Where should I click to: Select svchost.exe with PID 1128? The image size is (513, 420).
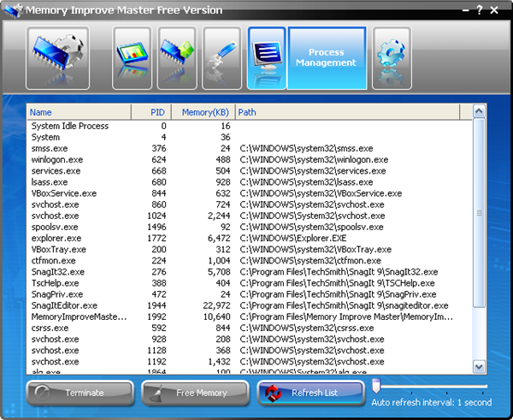(250, 350)
